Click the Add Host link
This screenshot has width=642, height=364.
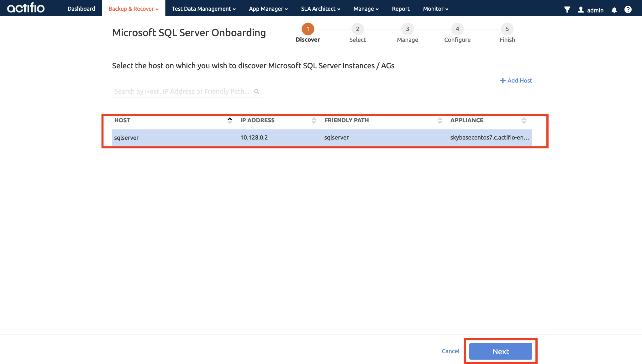tap(516, 81)
